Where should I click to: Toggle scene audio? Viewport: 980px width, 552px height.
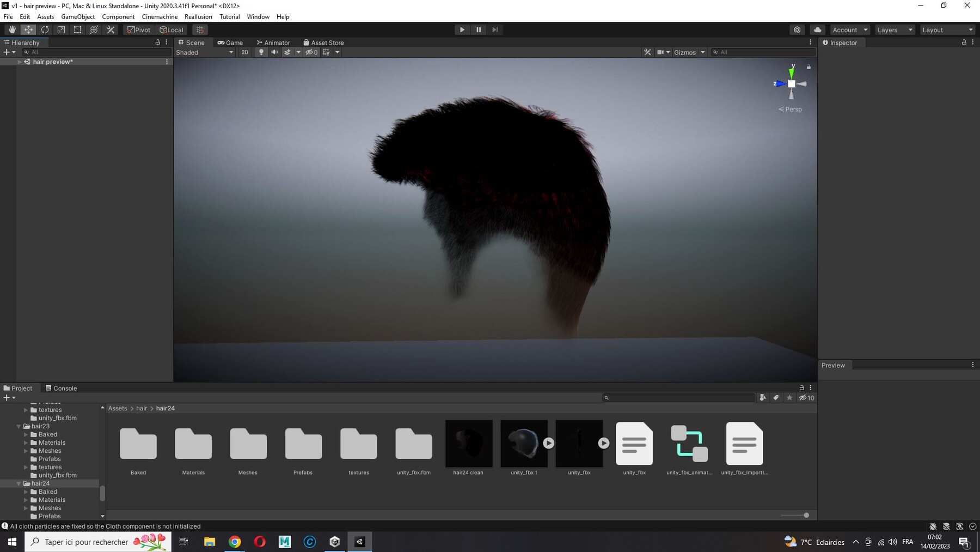click(274, 52)
